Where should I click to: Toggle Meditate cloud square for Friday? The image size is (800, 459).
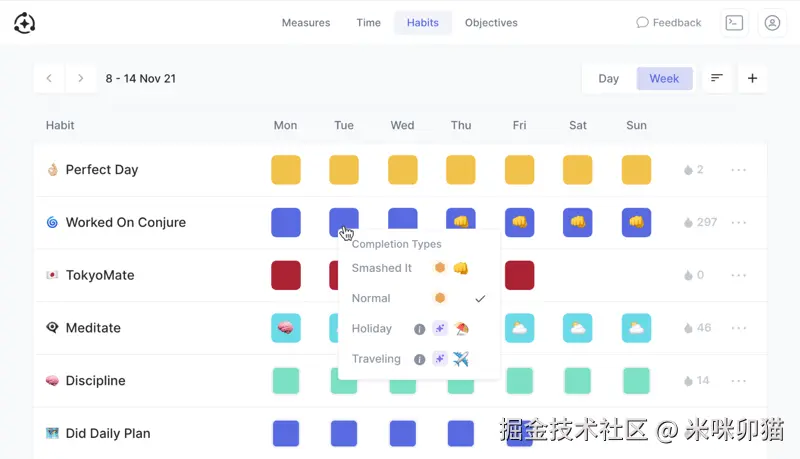pos(519,328)
